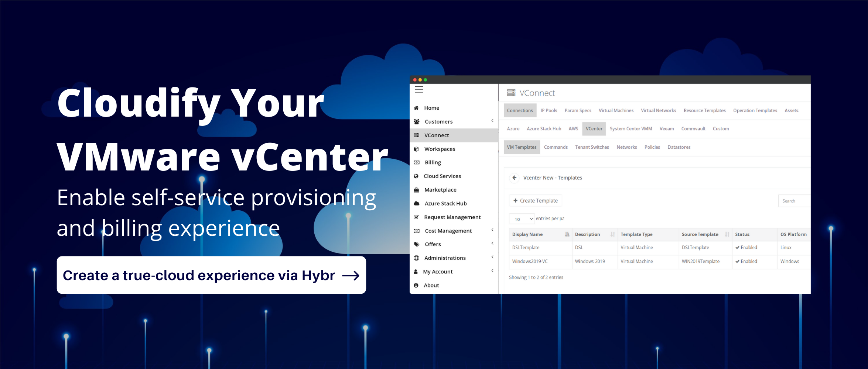Expand the Customers submenu chevron
Screen dimensions: 868x369
[492, 121]
